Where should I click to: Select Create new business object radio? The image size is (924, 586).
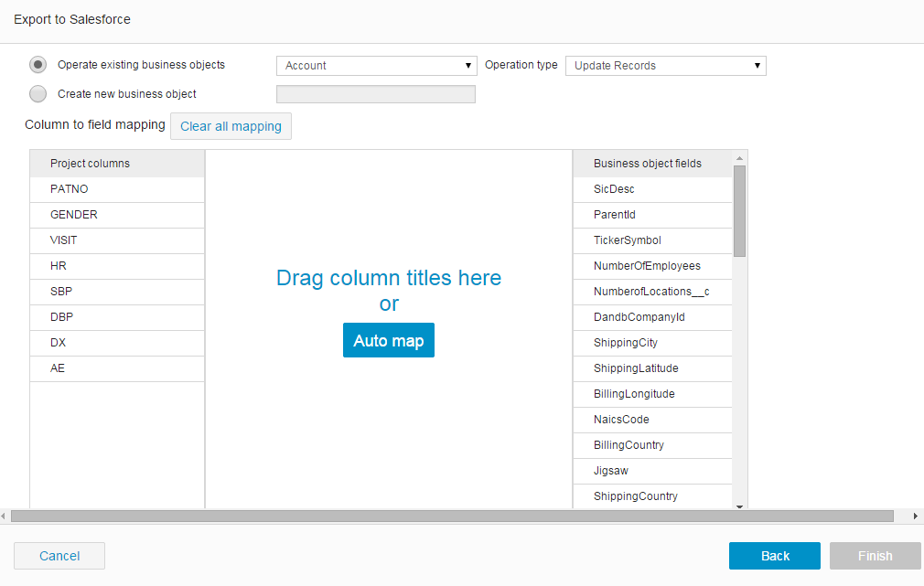point(38,93)
